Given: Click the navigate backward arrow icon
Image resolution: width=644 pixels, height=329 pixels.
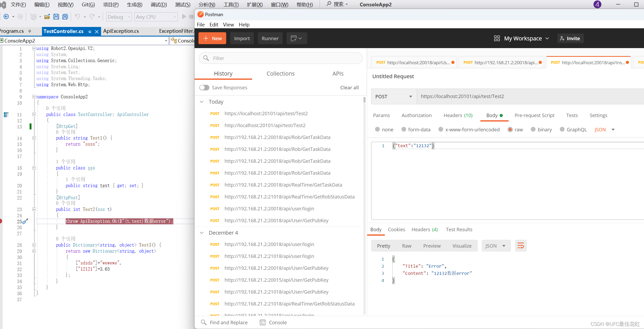Looking at the screenshot, I should (6, 17).
